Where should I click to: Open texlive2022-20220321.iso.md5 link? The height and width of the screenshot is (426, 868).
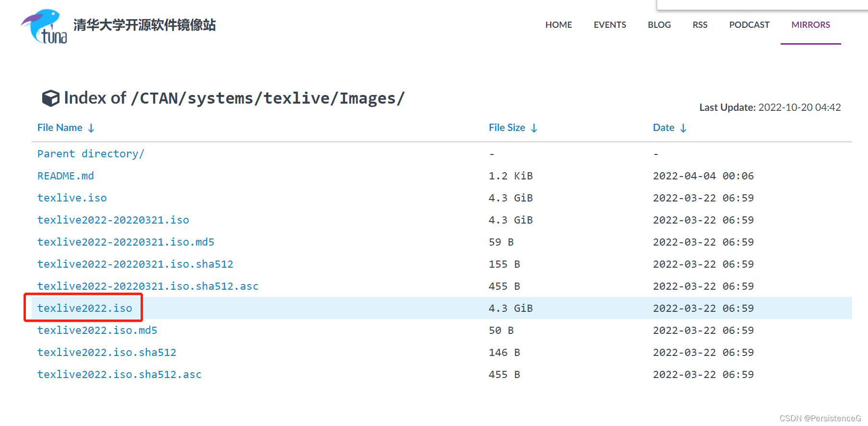pos(126,242)
